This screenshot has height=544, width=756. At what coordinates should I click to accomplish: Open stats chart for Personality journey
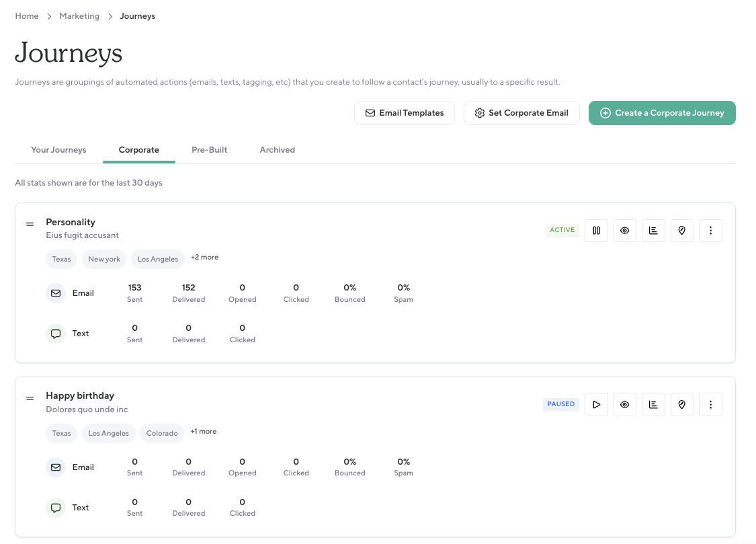(x=653, y=231)
